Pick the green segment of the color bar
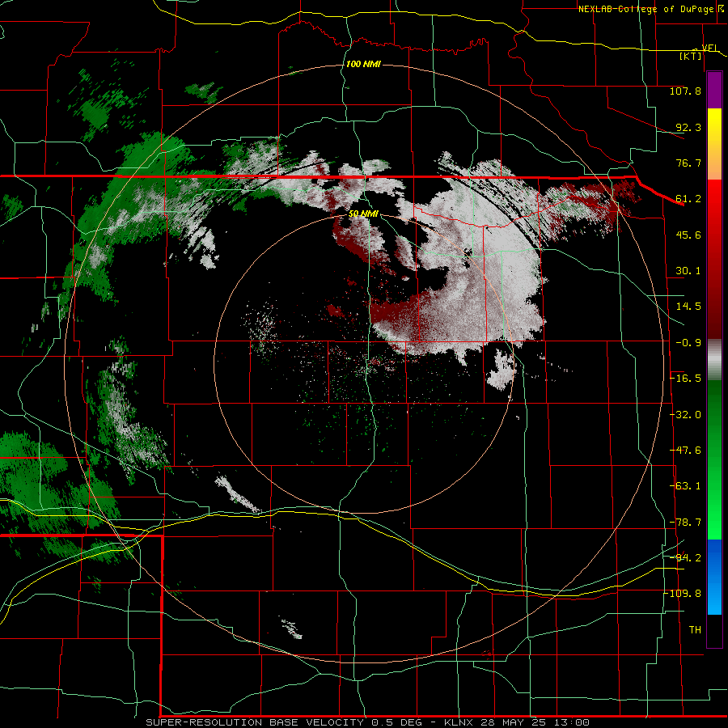The width and height of the screenshot is (728, 728). tap(714, 459)
